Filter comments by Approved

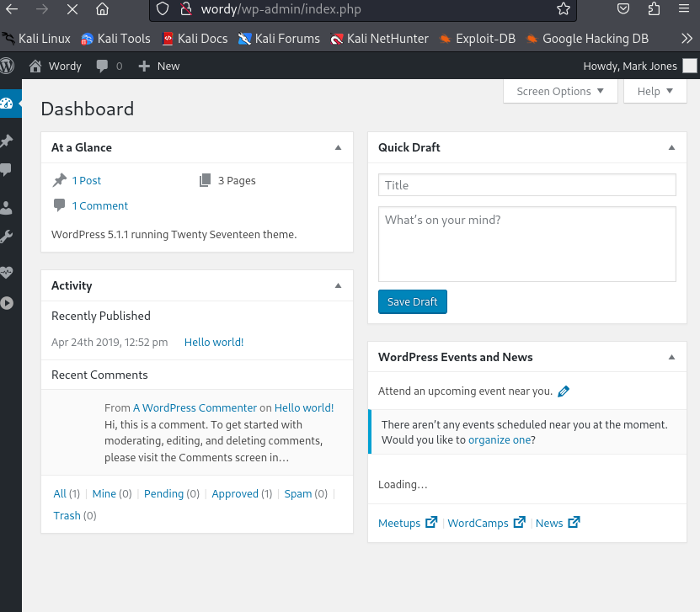235,494
